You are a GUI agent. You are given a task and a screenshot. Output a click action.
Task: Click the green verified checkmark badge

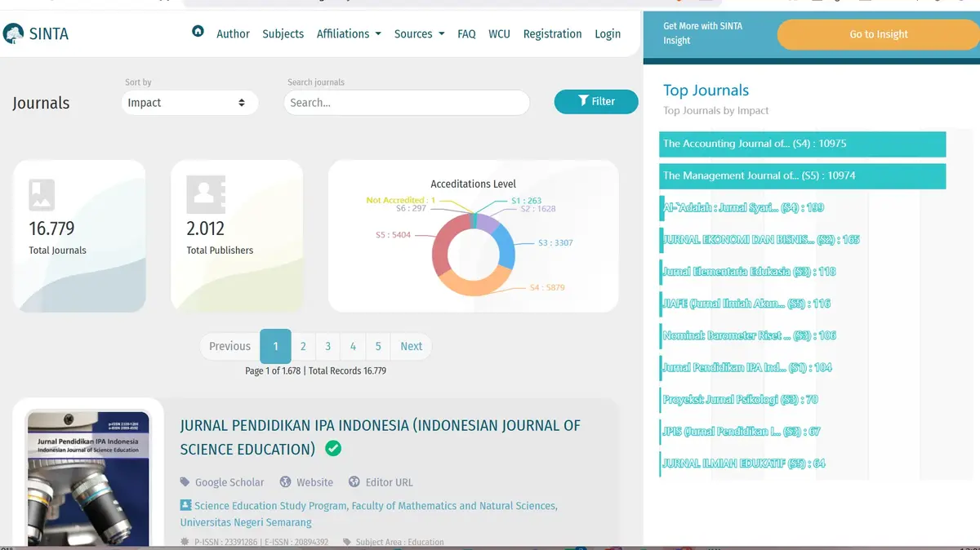tap(333, 448)
